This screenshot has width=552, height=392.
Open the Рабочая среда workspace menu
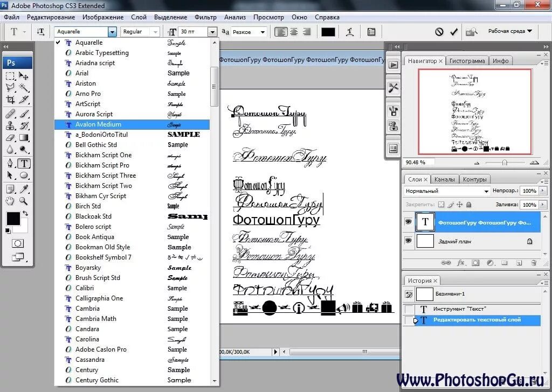click(510, 31)
